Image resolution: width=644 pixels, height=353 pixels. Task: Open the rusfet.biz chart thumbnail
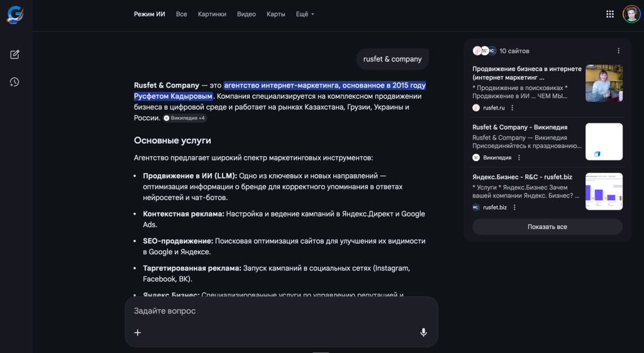pyautogui.click(x=604, y=191)
